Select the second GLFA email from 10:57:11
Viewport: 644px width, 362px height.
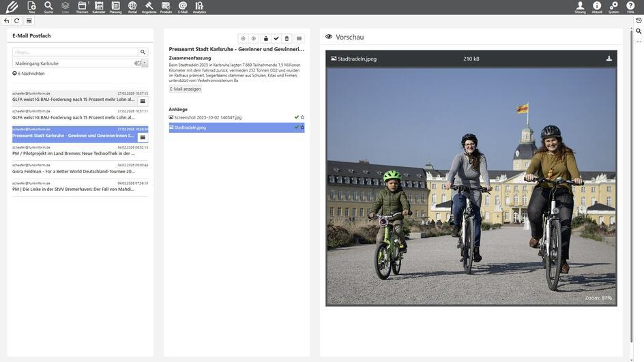click(80, 115)
